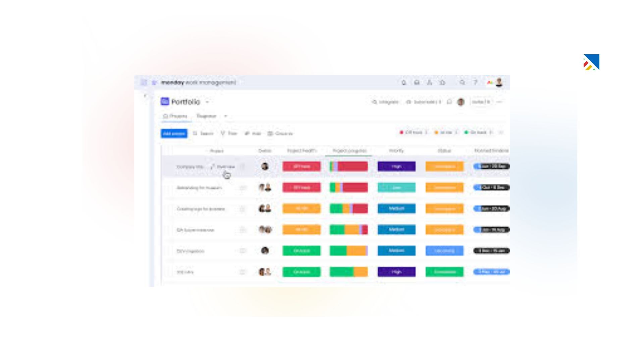Open the help question mark icon

(475, 82)
